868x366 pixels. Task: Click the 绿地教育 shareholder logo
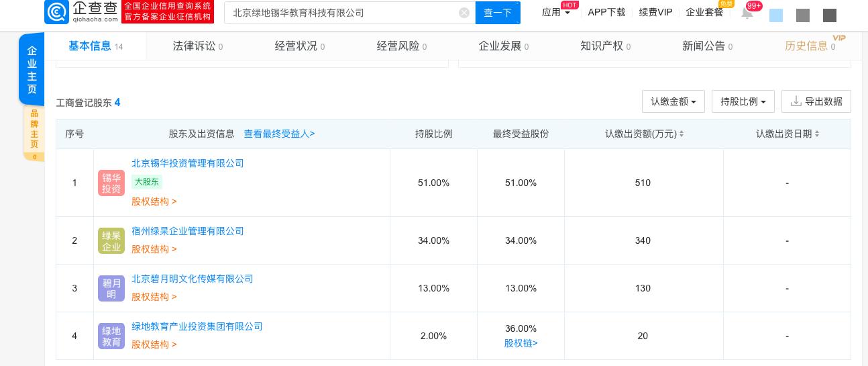[111, 336]
